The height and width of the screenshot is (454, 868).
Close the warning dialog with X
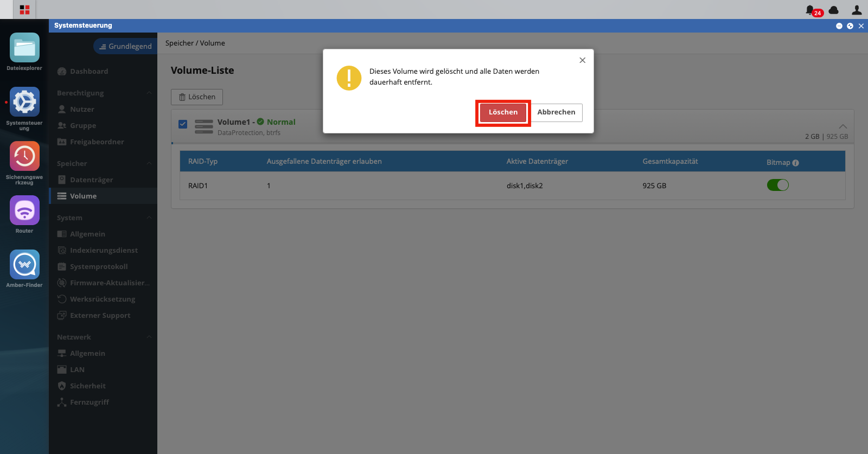(x=582, y=60)
